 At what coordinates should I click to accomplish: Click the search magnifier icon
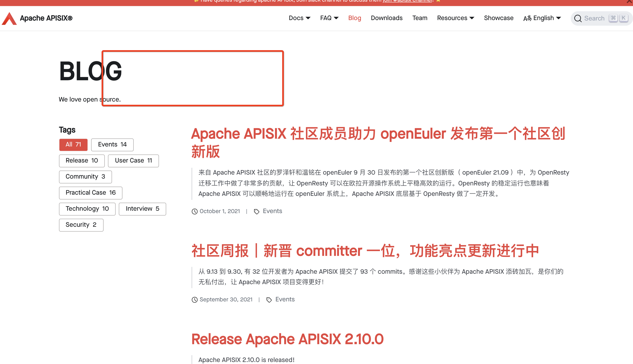click(x=577, y=18)
